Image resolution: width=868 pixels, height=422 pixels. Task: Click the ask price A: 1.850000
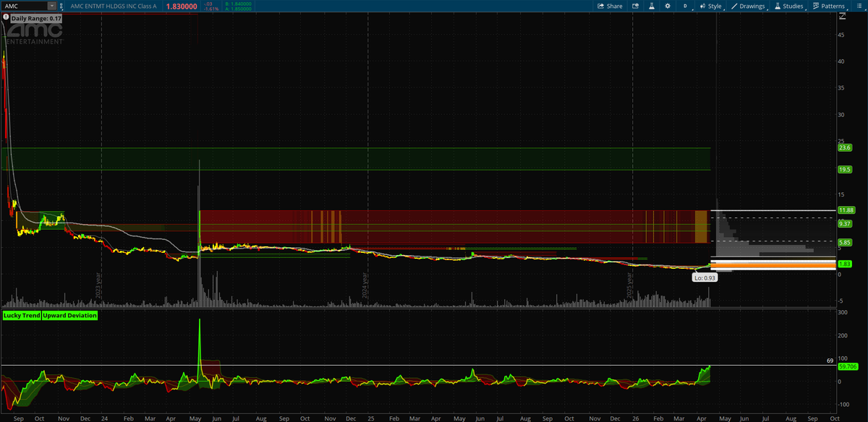[237, 8]
